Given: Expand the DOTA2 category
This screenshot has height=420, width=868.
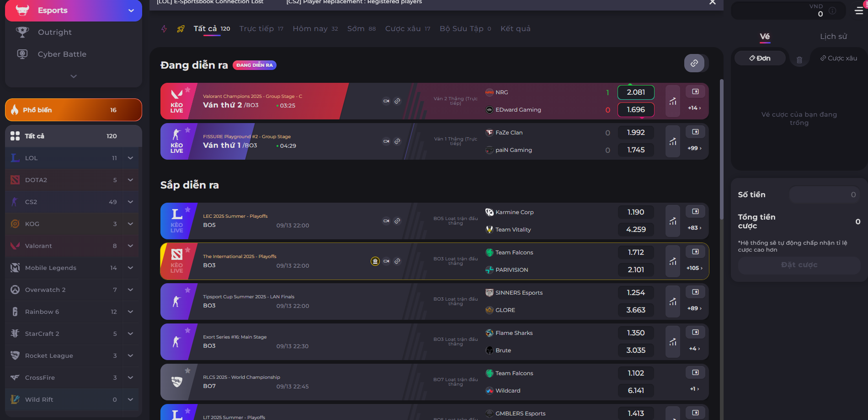Looking at the screenshot, I should pyautogui.click(x=130, y=180).
